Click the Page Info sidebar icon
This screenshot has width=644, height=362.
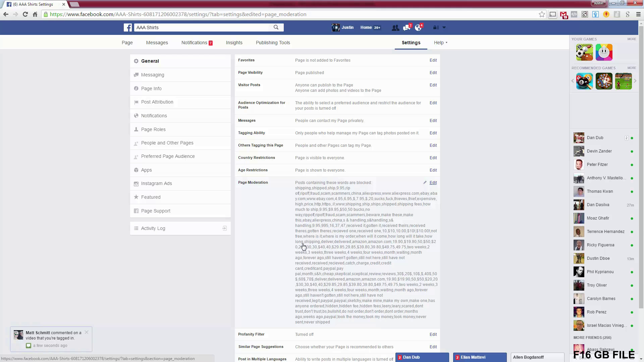click(x=136, y=88)
